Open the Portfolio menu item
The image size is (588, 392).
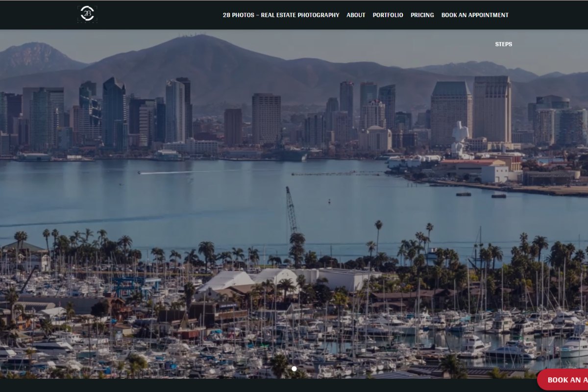[388, 15]
